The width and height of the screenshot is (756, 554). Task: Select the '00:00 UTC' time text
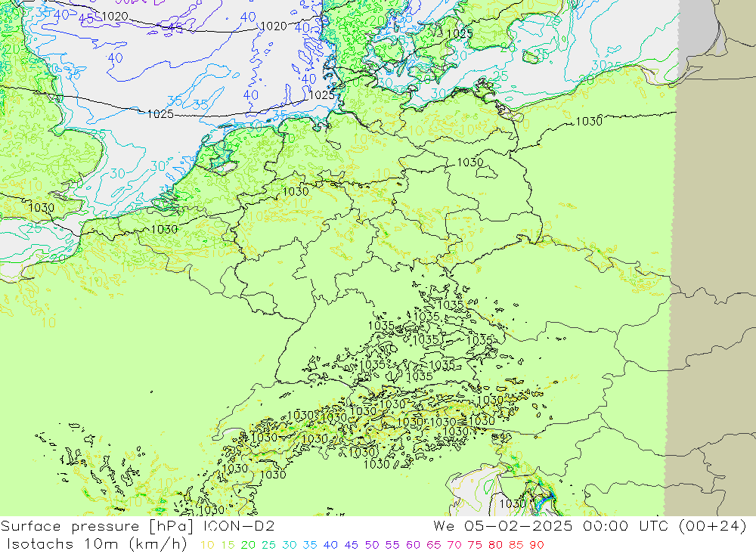pyautogui.click(x=625, y=526)
